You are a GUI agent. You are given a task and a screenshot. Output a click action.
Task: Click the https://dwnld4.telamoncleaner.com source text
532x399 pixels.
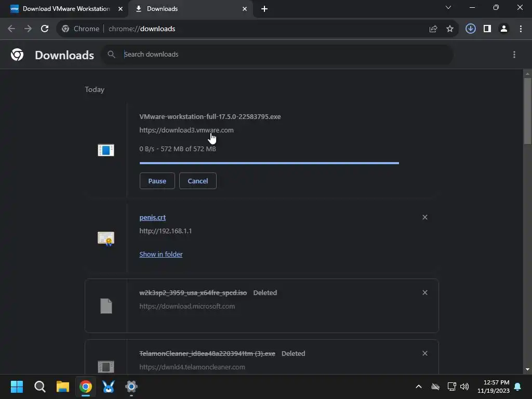[192, 367]
